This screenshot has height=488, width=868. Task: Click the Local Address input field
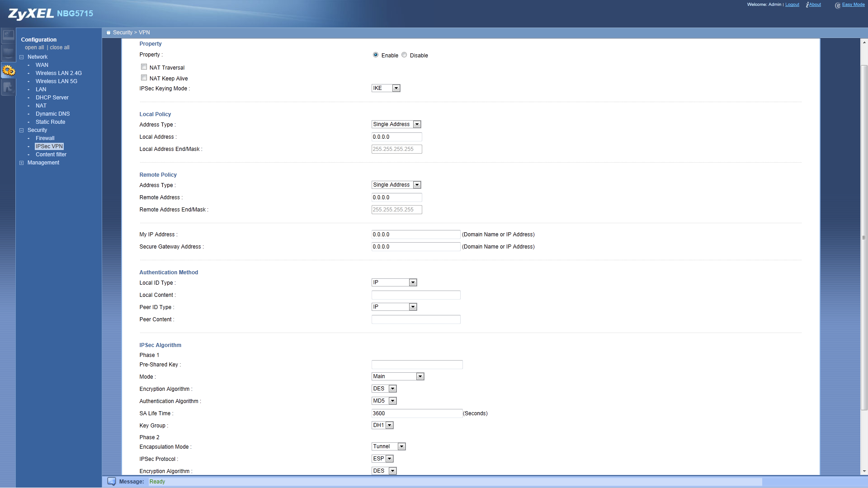coord(396,137)
